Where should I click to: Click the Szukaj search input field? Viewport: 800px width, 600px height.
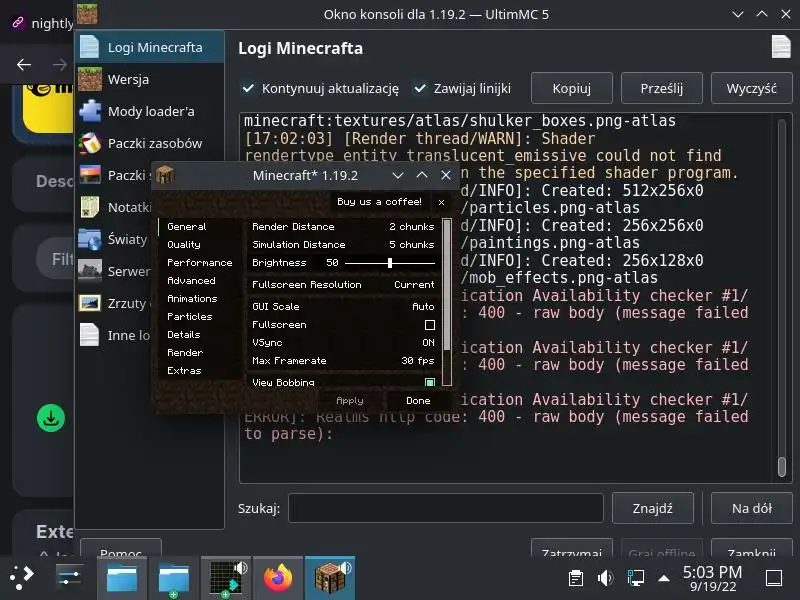(446, 508)
